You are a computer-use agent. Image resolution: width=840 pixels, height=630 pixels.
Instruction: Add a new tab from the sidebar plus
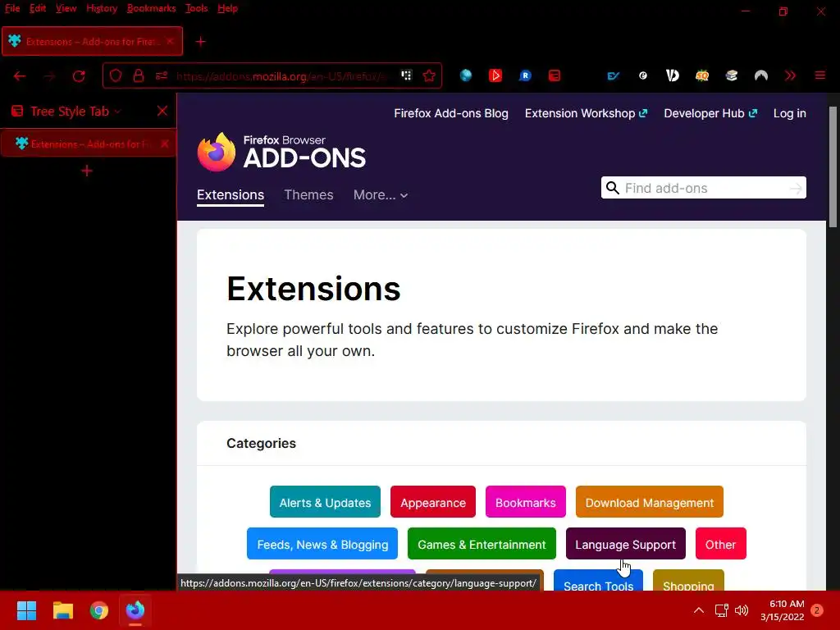87,171
